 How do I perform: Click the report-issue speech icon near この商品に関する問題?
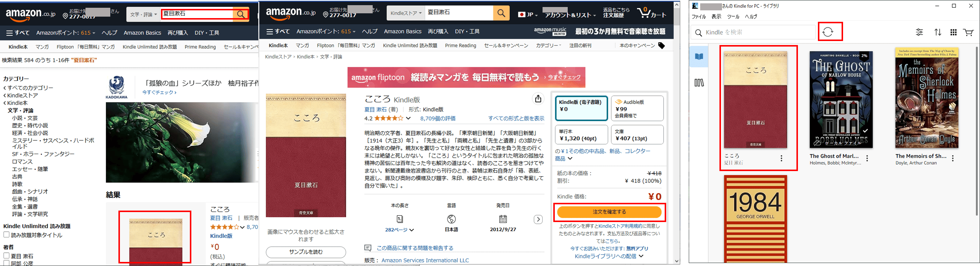tap(368, 248)
